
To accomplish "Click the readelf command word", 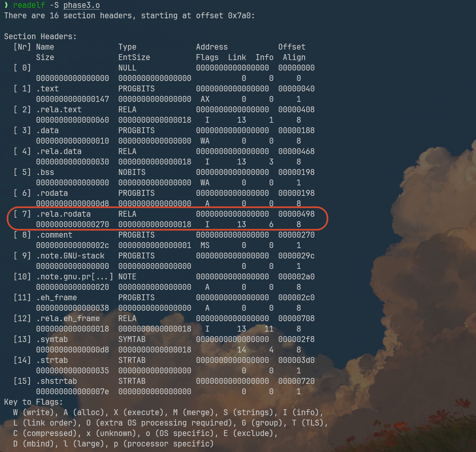I will [29, 5].
